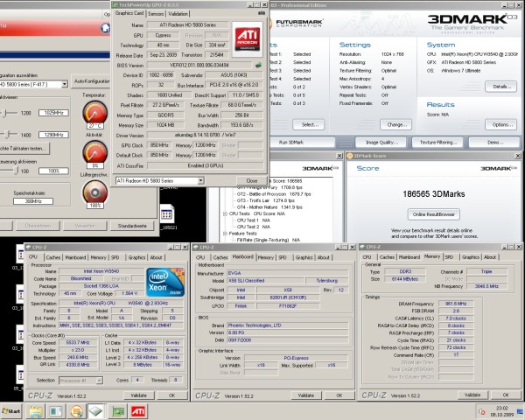Screen dimensions: 525x420
Task: Click the Aktivität gauge showing 0%
Action: coord(95,152)
